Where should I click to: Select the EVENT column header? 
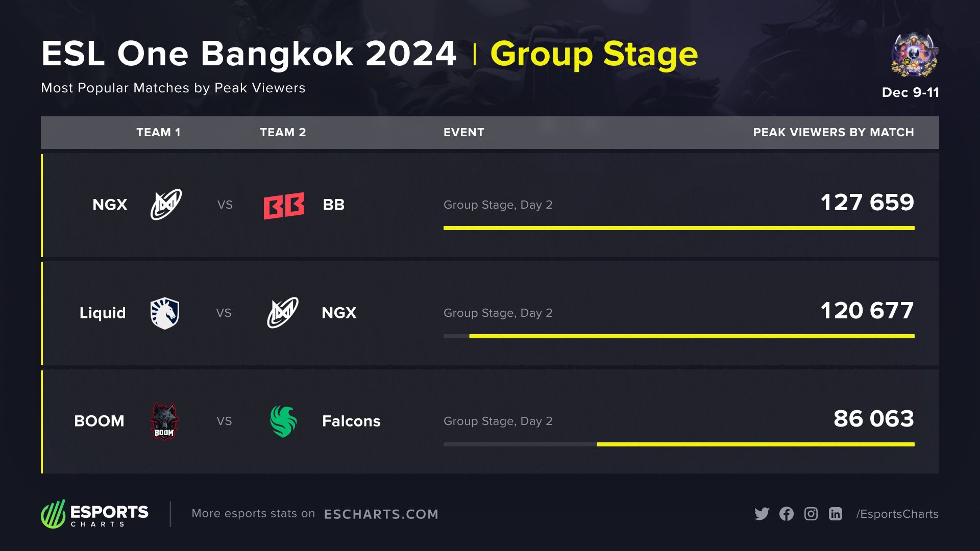[463, 133]
